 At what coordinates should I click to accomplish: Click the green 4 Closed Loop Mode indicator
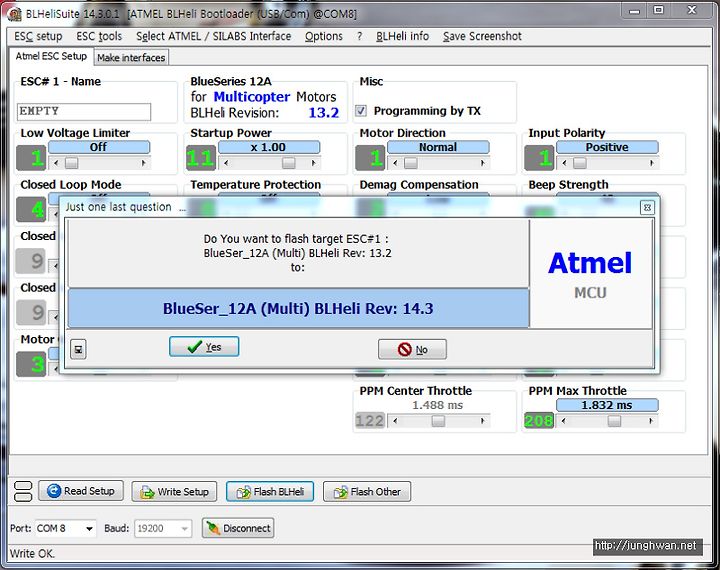tap(31, 209)
